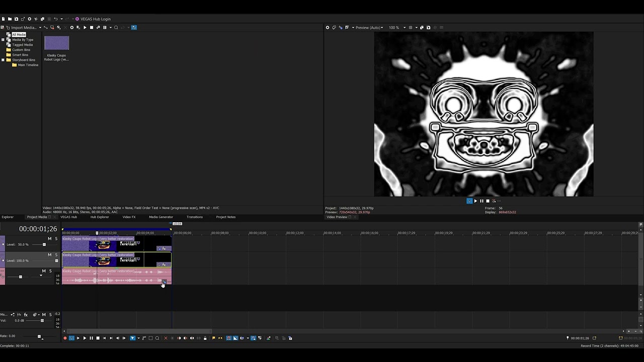This screenshot has height=362, width=644.
Task: Switch to the Hub Explorer tab
Action: coord(100,217)
